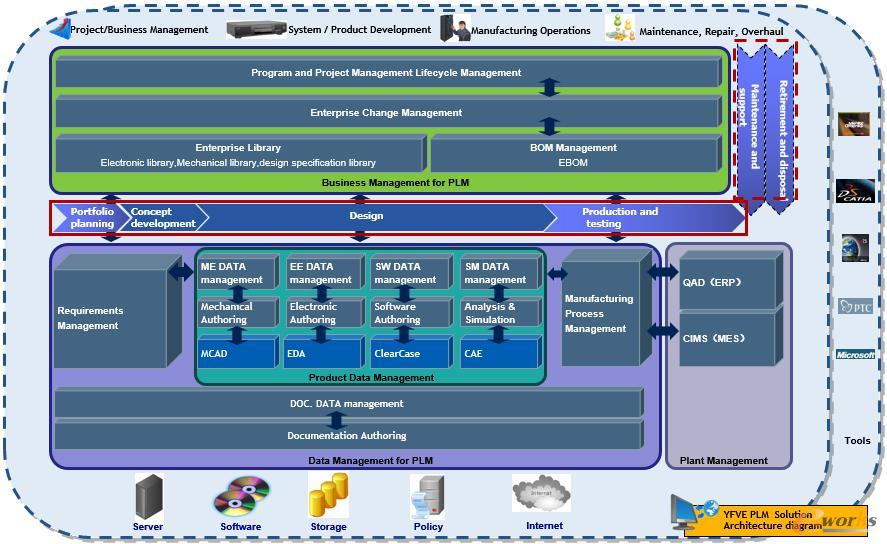Click the Manufacturing Operations person icon
This screenshot has width=887, height=544.
click(458, 29)
